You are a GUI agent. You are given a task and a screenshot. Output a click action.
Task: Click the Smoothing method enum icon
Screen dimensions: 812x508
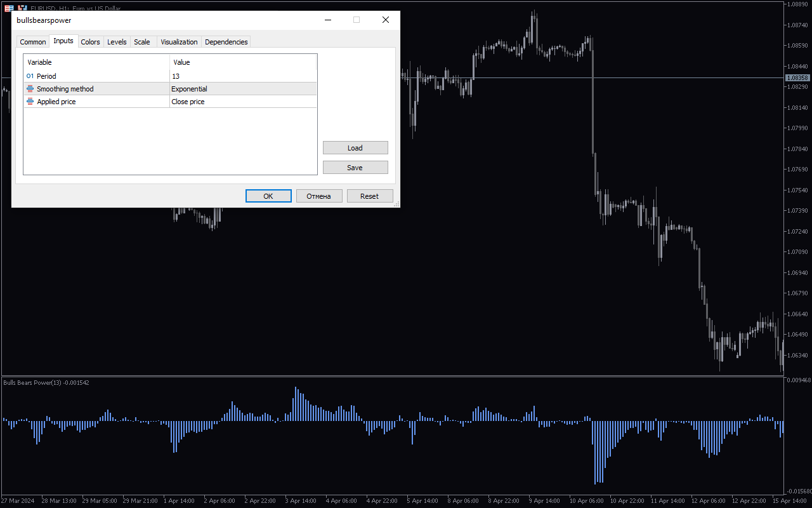[x=30, y=89]
